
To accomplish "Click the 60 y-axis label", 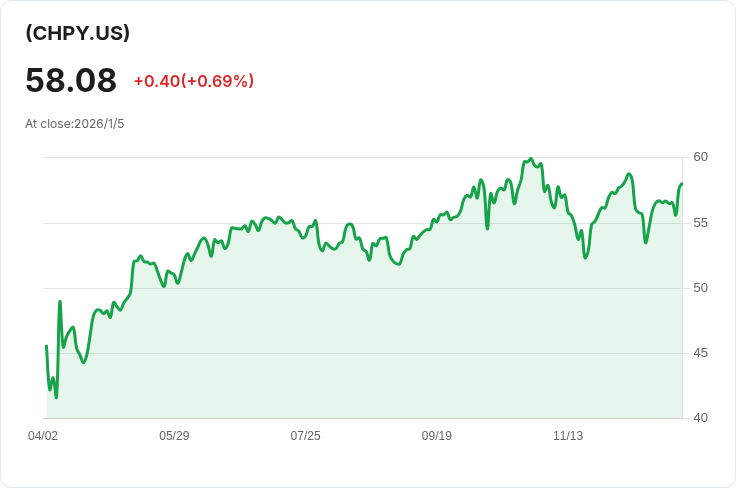I will click(700, 157).
